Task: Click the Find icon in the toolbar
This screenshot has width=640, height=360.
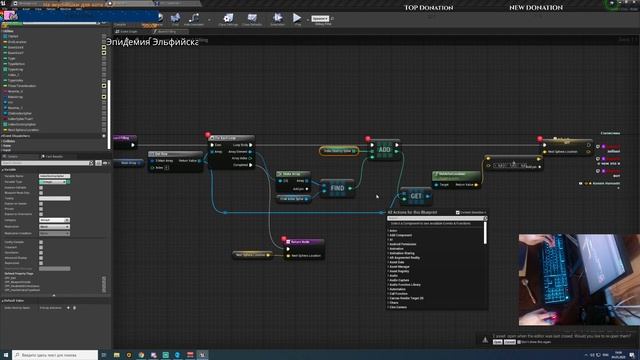Action: 175,18
